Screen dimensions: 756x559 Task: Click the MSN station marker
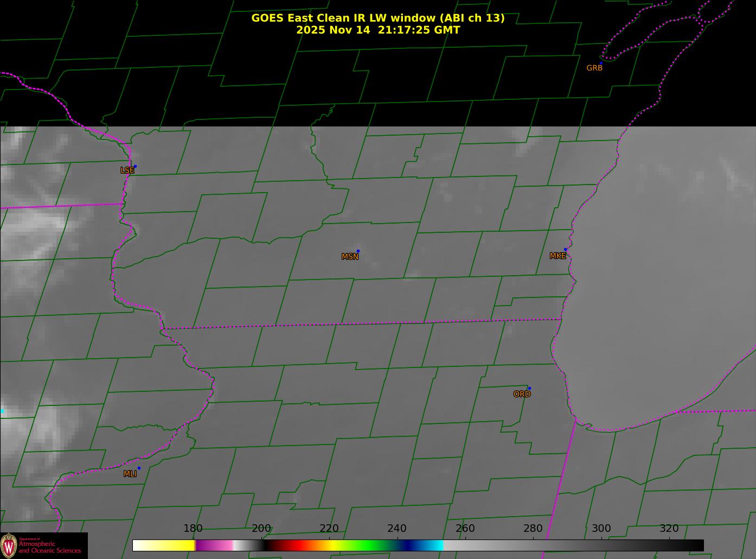point(358,251)
